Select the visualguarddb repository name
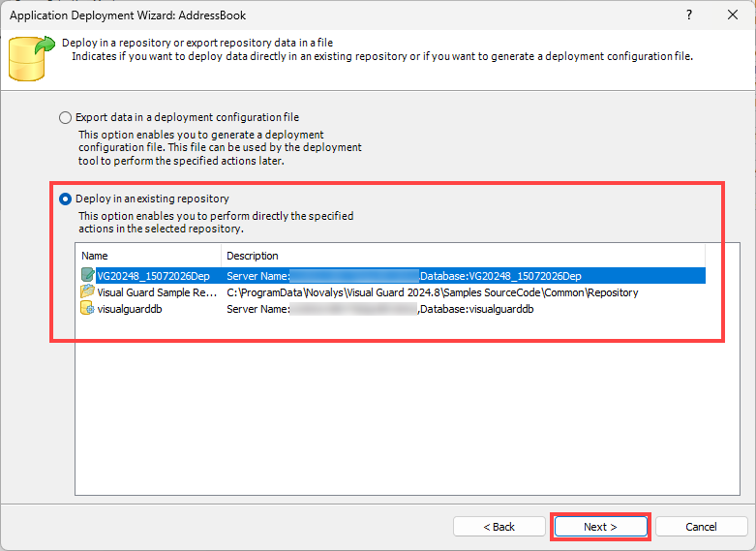Screen dimensions: 756x551 pos(130,309)
